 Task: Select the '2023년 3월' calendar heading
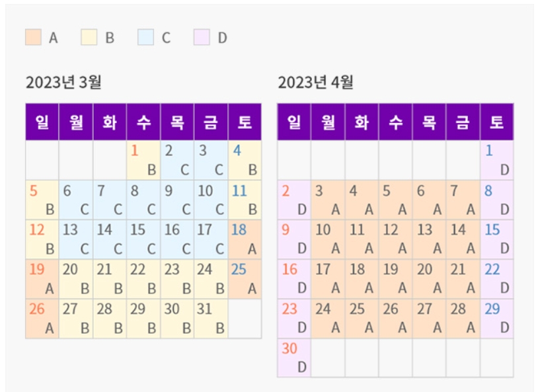click(63, 83)
